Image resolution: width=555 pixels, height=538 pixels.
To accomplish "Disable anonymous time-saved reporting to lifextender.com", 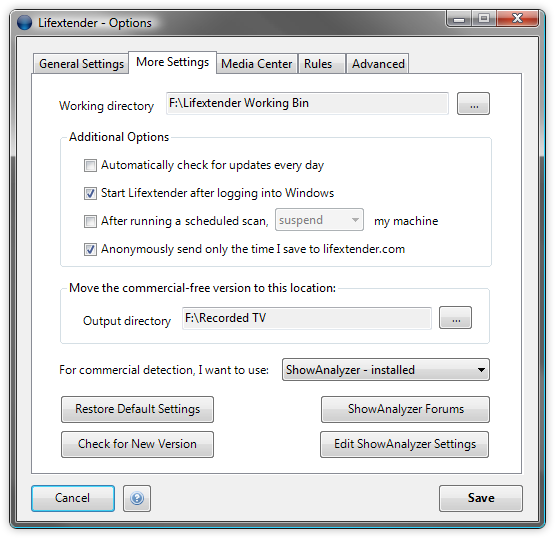I will 90,249.
